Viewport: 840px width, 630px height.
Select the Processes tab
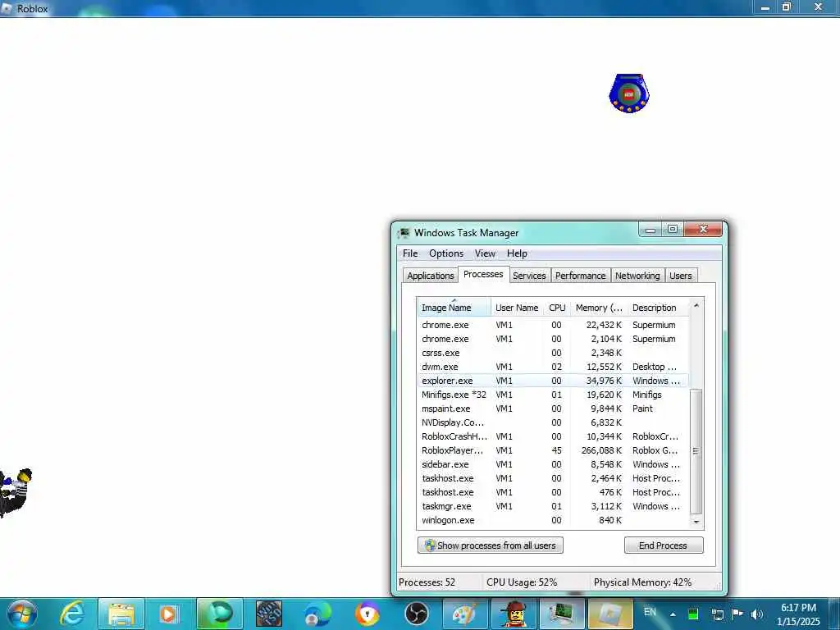pyautogui.click(x=483, y=274)
